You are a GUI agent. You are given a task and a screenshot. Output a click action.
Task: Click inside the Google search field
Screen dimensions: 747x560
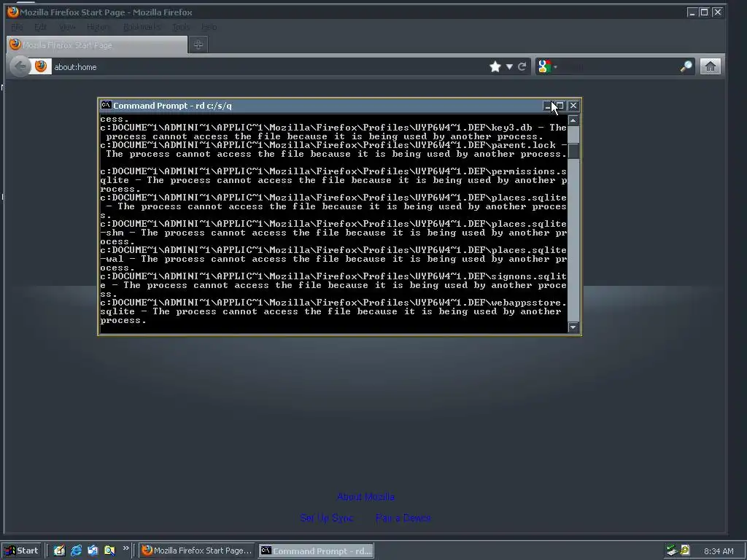pyautogui.click(x=618, y=67)
